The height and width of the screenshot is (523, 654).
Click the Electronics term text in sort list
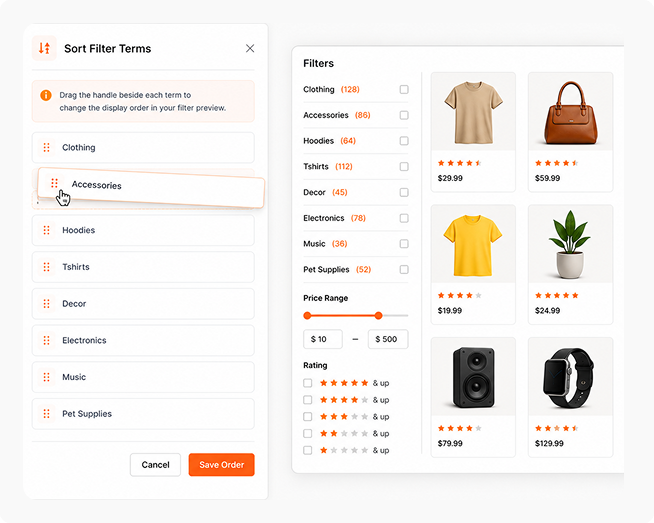pyautogui.click(x=84, y=340)
